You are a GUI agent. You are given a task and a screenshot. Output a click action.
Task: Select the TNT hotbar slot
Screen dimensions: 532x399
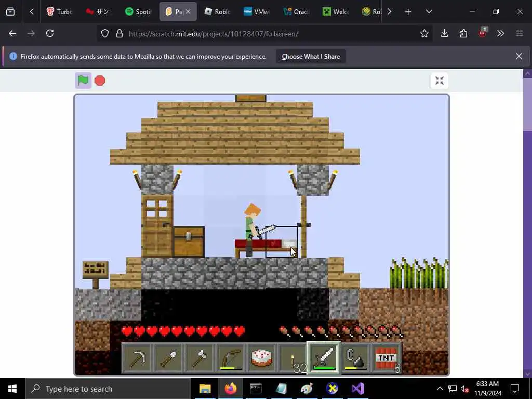[x=387, y=358]
